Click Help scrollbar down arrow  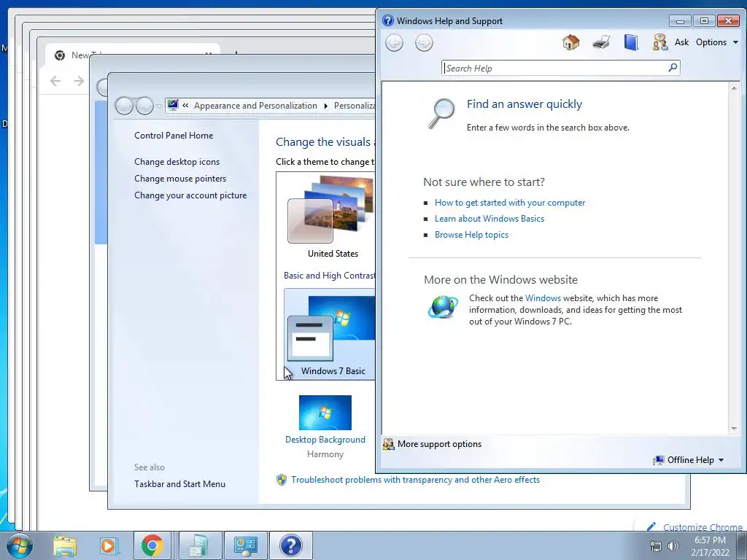click(x=734, y=429)
